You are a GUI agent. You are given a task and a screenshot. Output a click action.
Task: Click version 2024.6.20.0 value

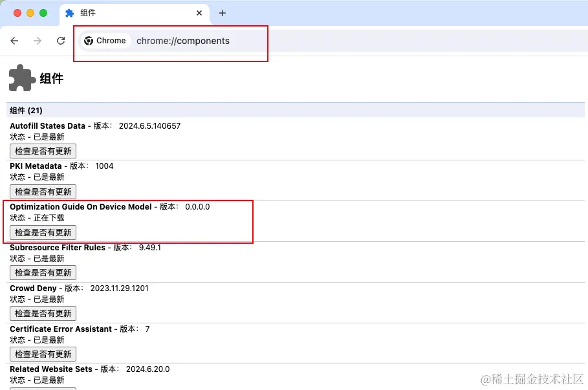coord(147,369)
